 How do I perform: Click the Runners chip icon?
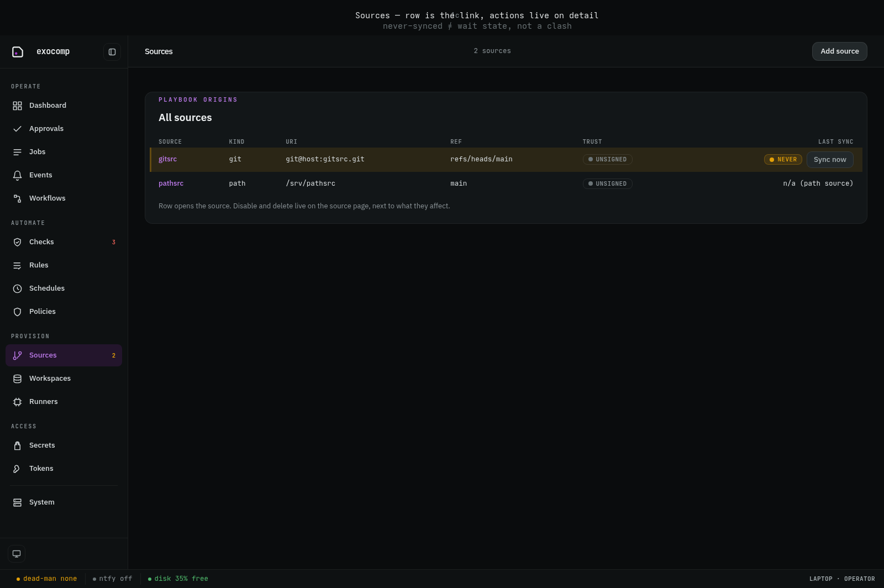coord(18,402)
